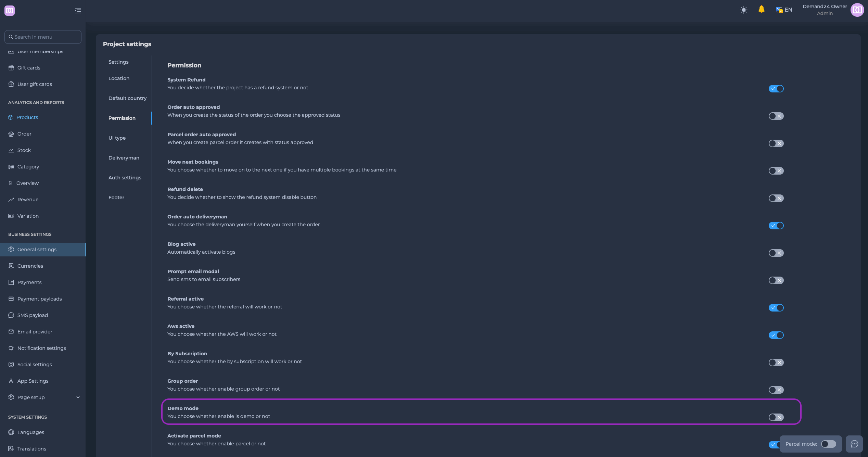Turn off the Aws active toggle
This screenshot has width=868, height=457.
[776, 335]
